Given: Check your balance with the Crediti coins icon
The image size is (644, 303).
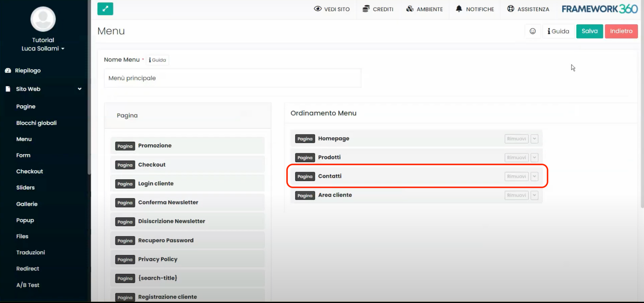Looking at the screenshot, I should click(365, 9).
